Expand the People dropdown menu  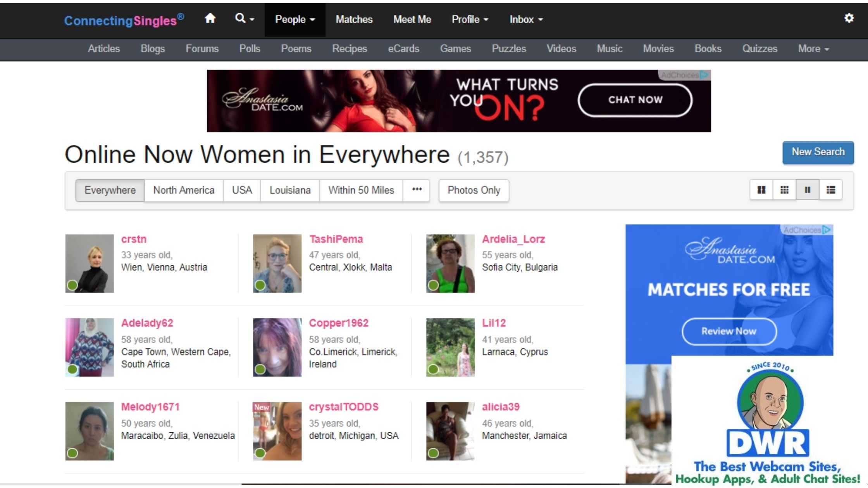coord(295,19)
